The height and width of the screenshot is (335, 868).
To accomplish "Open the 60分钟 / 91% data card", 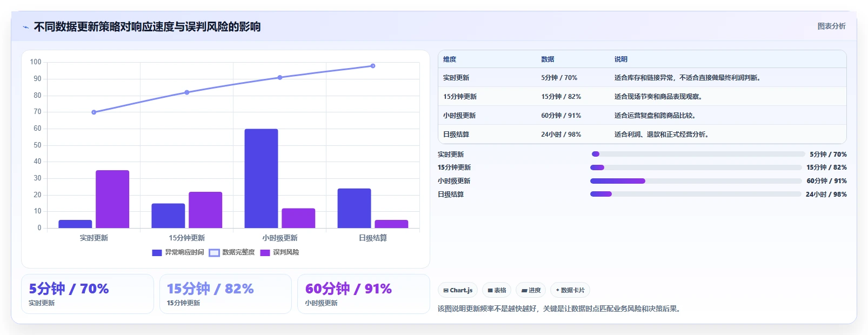I will click(364, 294).
